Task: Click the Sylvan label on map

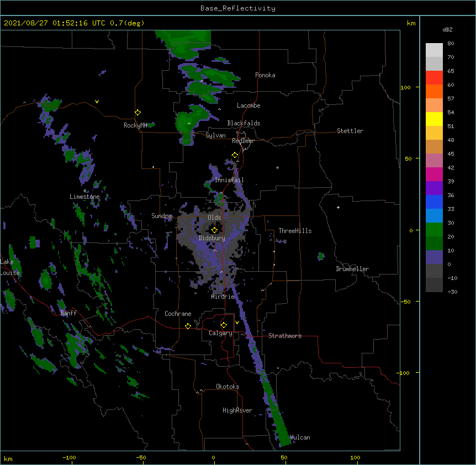Action: coord(215,135)
